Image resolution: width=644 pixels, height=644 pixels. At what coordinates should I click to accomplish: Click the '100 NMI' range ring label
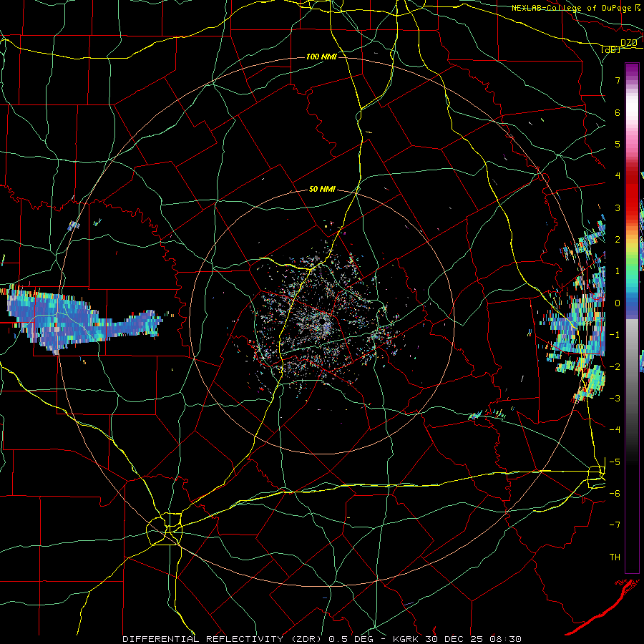pyautogui.click(x=321, y=57)
